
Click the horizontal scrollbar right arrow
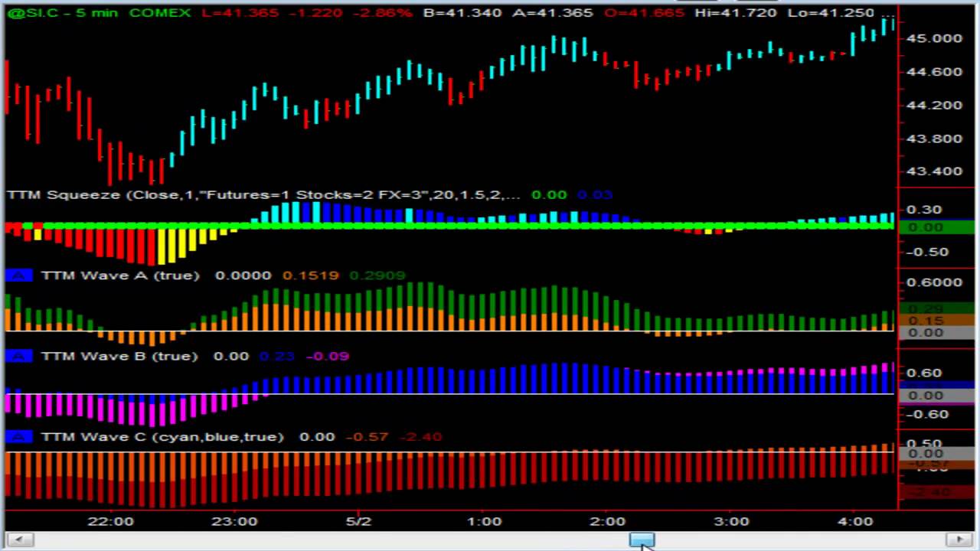click(x=960, y=540)
